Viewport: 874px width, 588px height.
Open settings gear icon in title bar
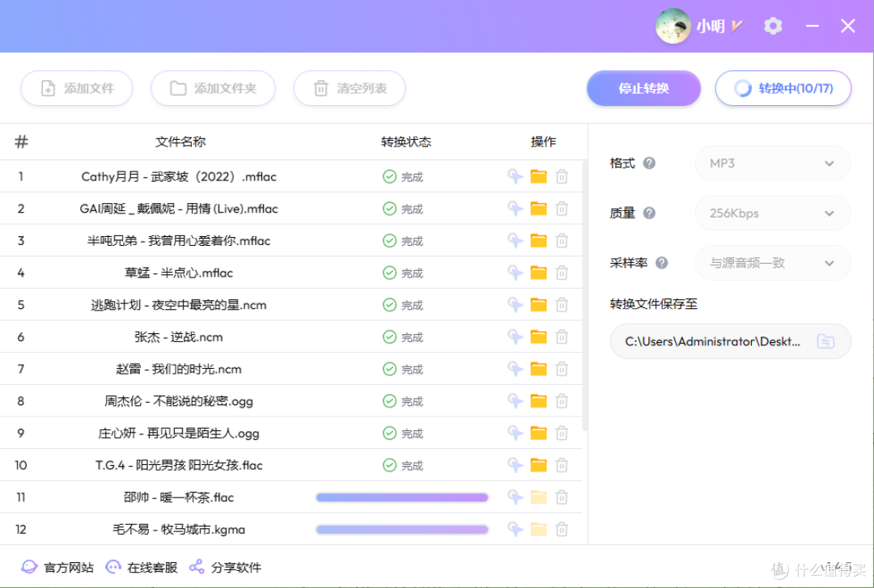coord(773,26)
